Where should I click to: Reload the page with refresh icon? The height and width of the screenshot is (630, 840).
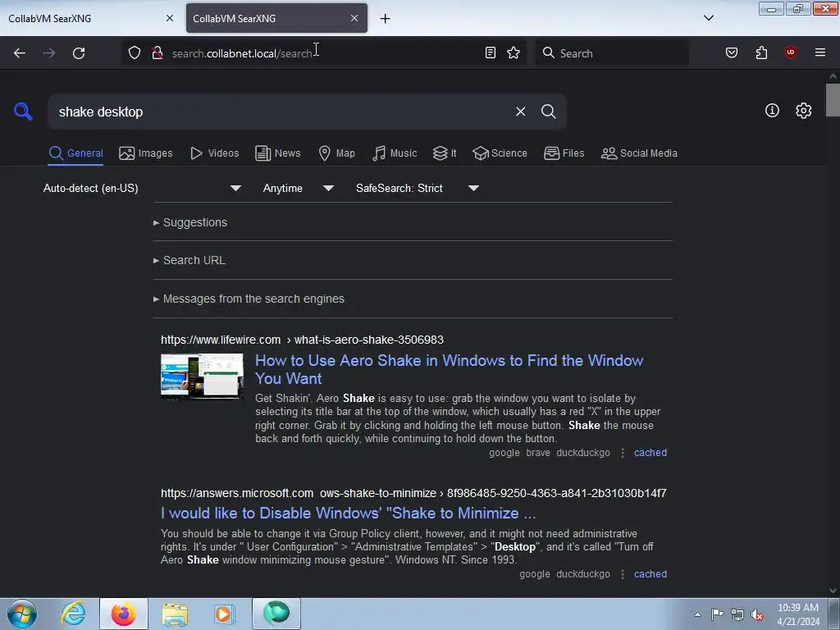coord(79,53)
